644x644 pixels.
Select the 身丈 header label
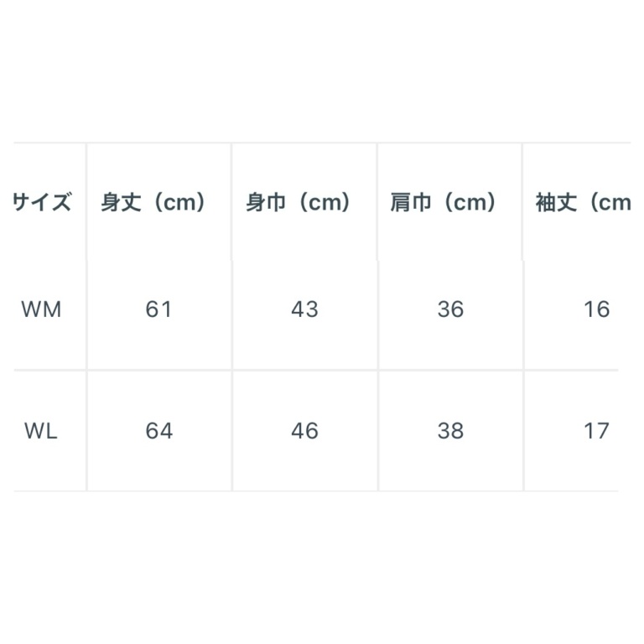pos(121,203)
